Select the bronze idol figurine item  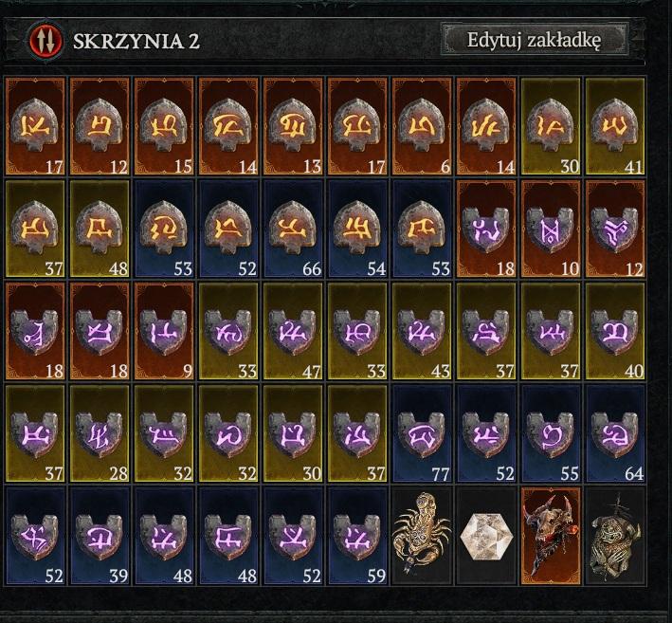point(615,535)
